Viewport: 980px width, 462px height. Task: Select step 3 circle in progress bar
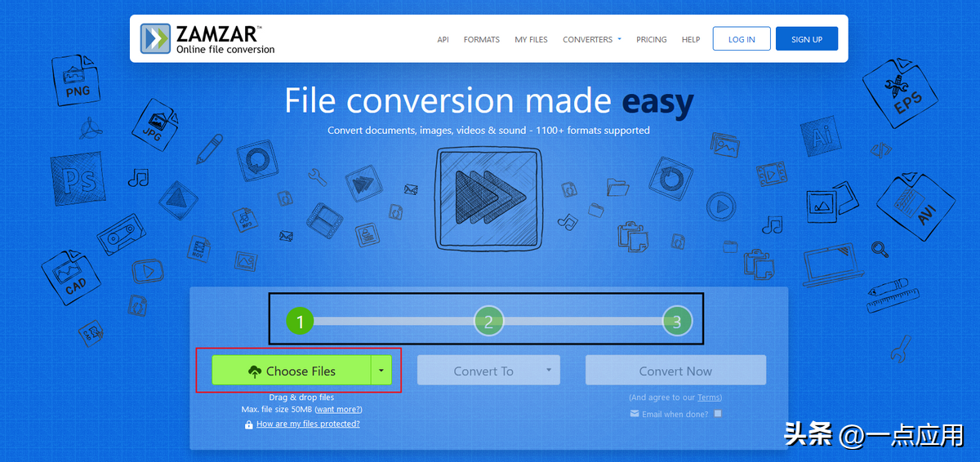pyautogui.click(x=677, y=322)
